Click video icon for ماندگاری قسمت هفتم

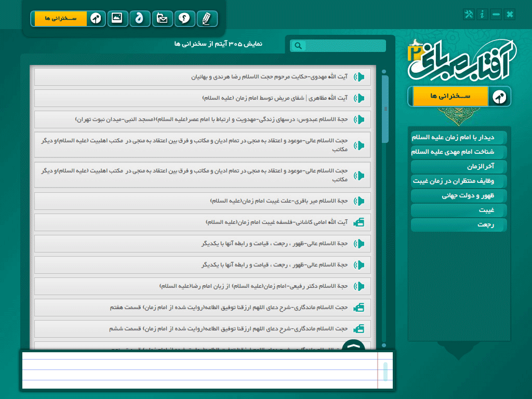click(359, 308)
